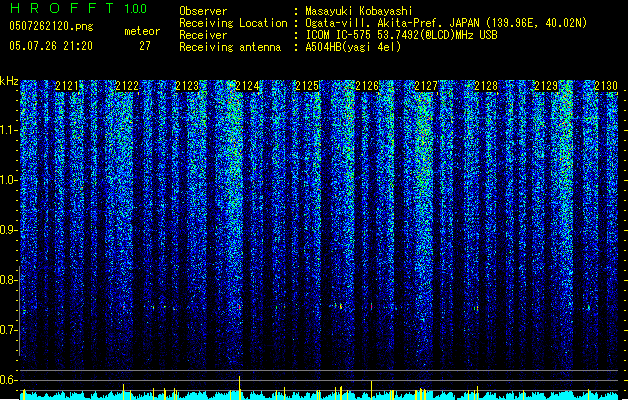Click the 2129 time marker

coord(546,86)
